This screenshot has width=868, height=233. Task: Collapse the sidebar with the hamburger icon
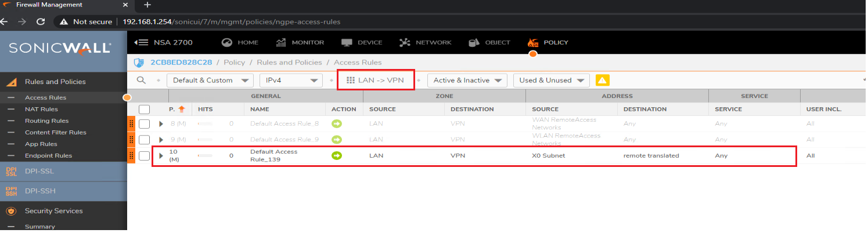click(141, 42)
